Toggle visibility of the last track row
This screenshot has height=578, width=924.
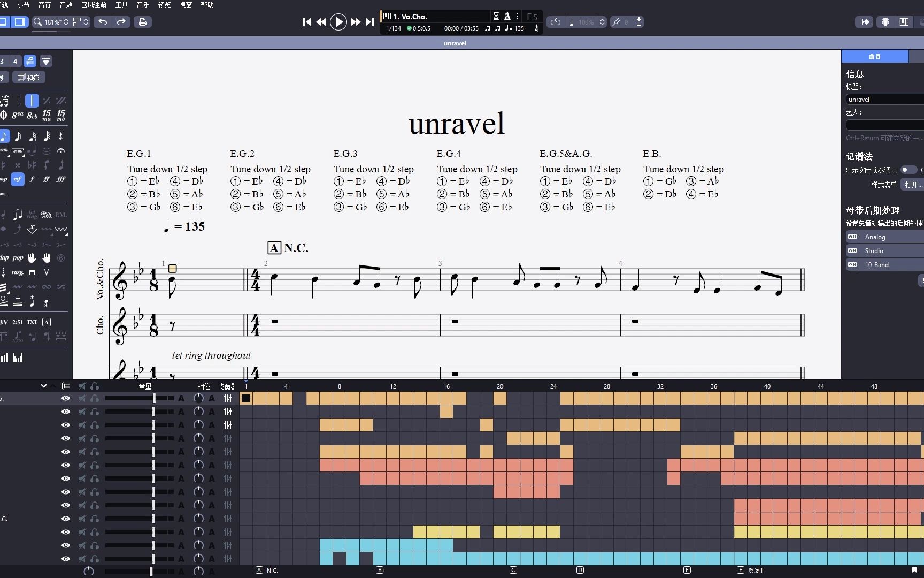[66, 559]
